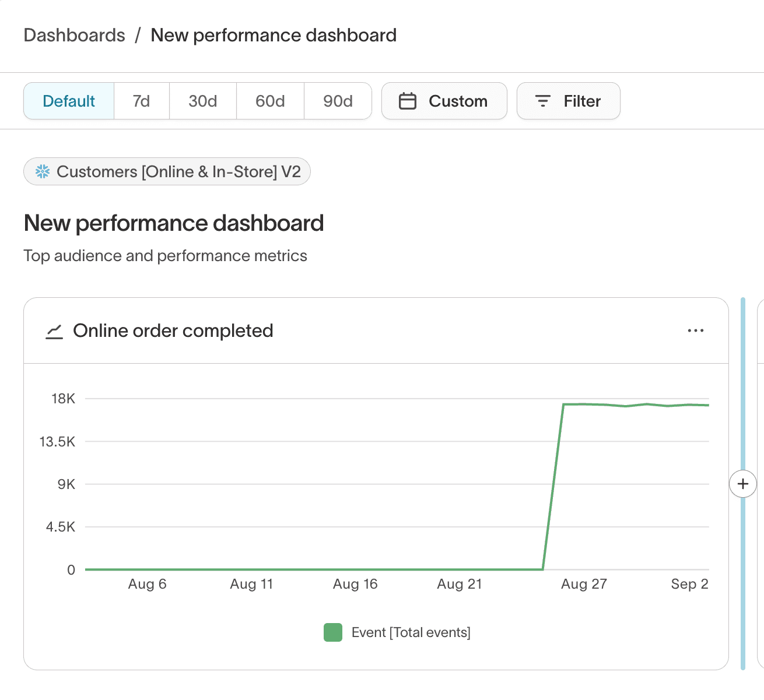
Task: Click the 13.5K y-axis label
Action: 57,442
